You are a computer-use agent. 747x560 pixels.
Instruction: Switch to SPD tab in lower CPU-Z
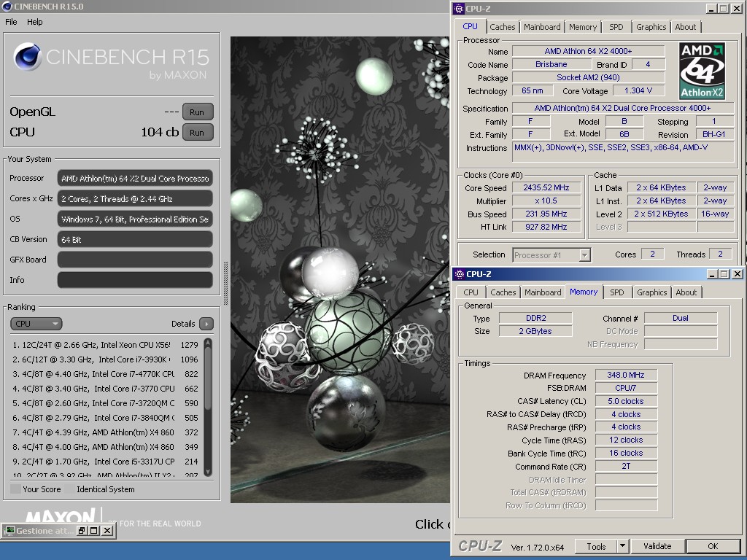(617, 292)
